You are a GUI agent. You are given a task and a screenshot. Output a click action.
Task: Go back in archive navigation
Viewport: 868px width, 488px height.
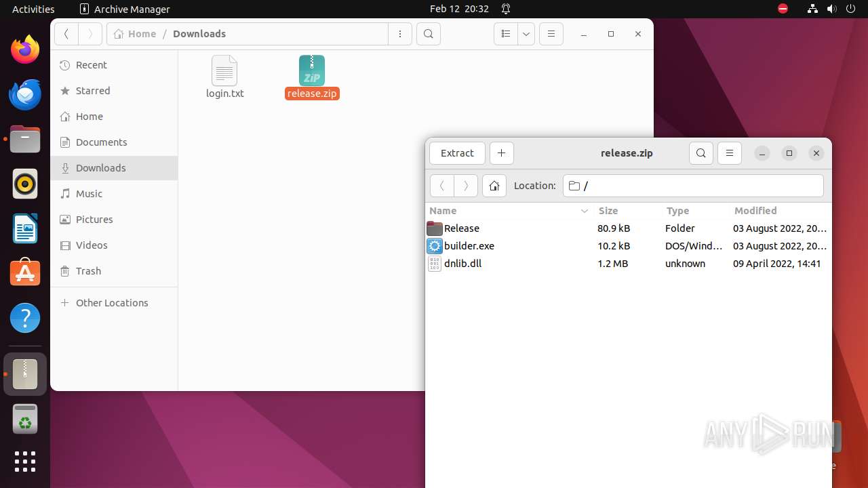pos(442,186)
